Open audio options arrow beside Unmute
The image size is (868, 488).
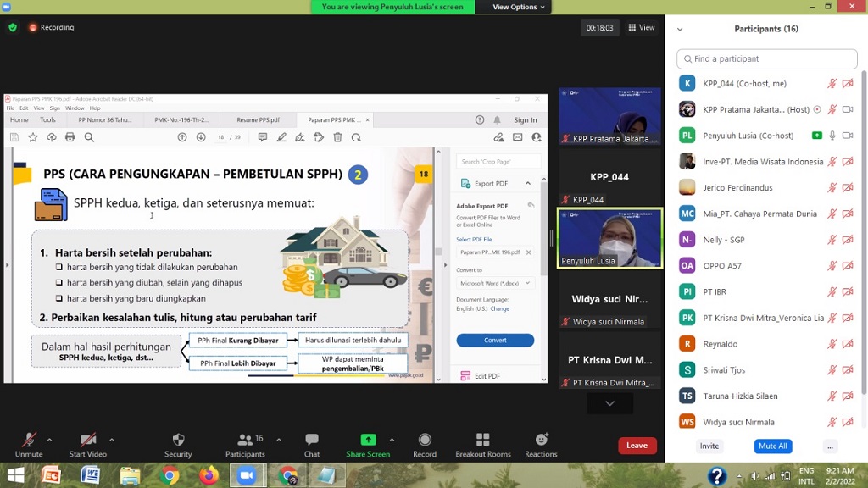(49, 440)
